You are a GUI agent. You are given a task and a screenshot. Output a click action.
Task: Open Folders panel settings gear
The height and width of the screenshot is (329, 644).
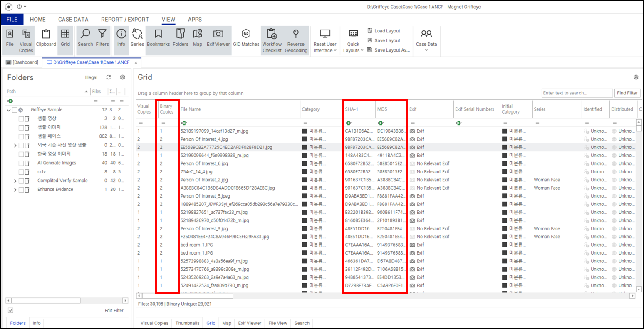[x=122, y=77]
